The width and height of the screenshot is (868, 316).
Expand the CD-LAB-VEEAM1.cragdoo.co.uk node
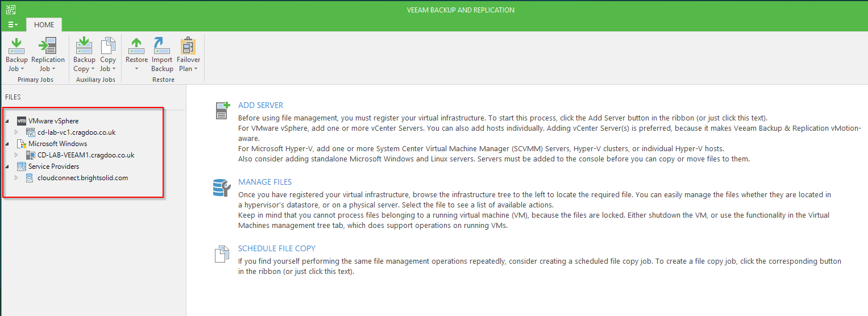click(x=16, y=155)
